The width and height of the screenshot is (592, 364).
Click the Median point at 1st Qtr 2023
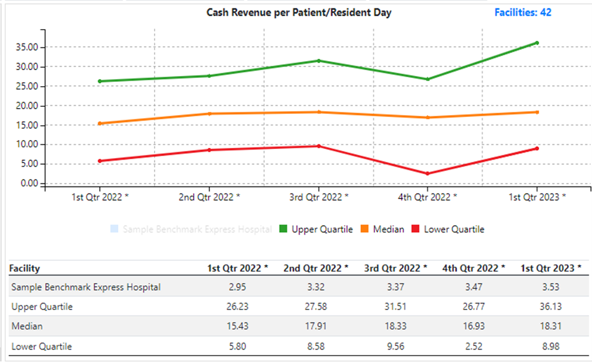(537, 112)
